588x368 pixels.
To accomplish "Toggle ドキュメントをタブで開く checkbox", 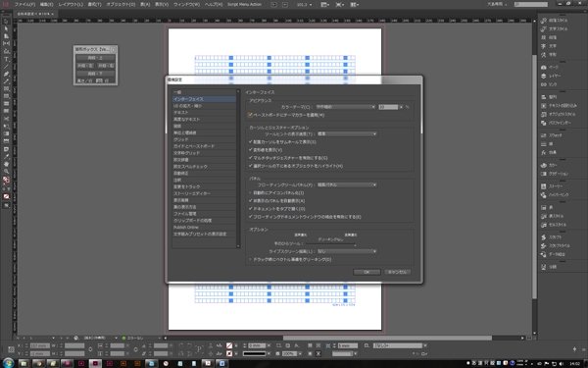I will [x=251, y=208].
